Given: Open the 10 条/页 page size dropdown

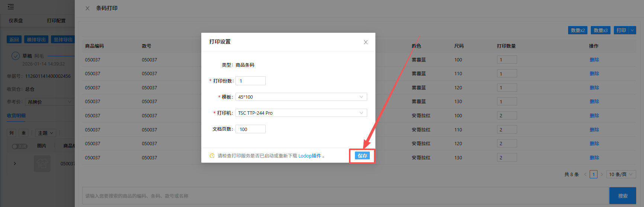Looking at the screenshot, I should click(621, 174).
